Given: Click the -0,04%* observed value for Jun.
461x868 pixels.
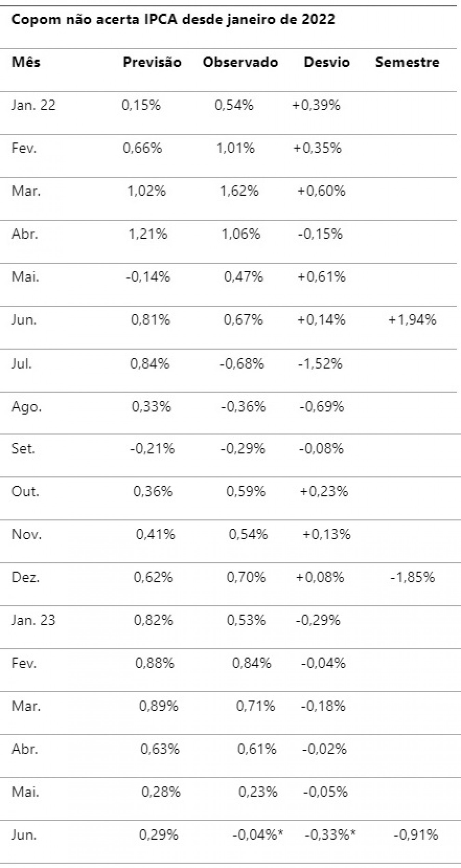Looking at the screenshot, I should 258,835.
